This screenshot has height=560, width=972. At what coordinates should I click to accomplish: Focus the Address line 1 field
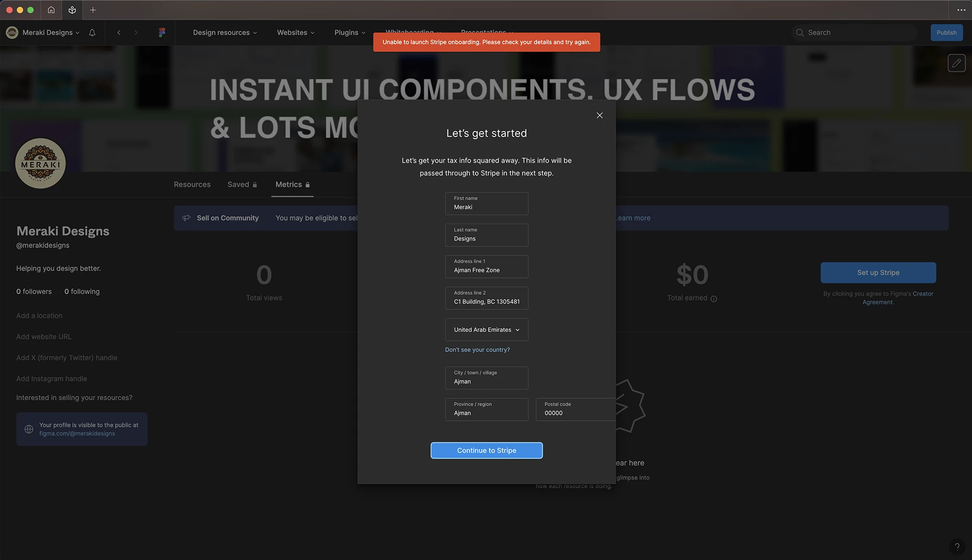(487, 266)
